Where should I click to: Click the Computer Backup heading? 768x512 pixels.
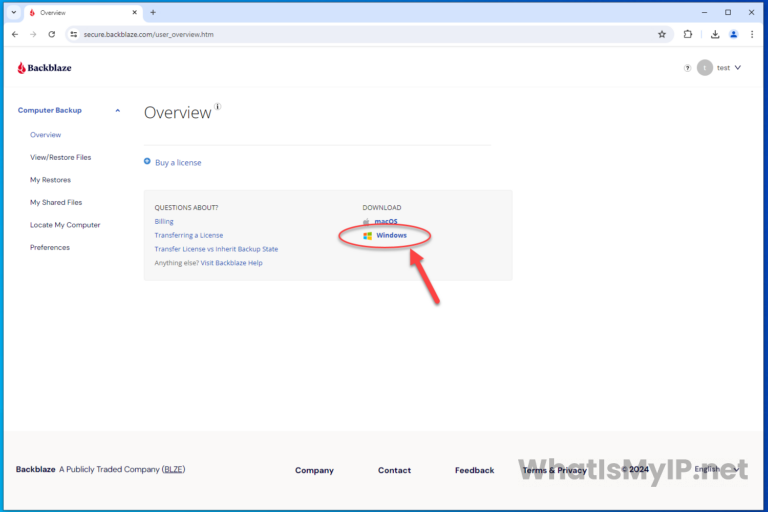tap(49, 110)
